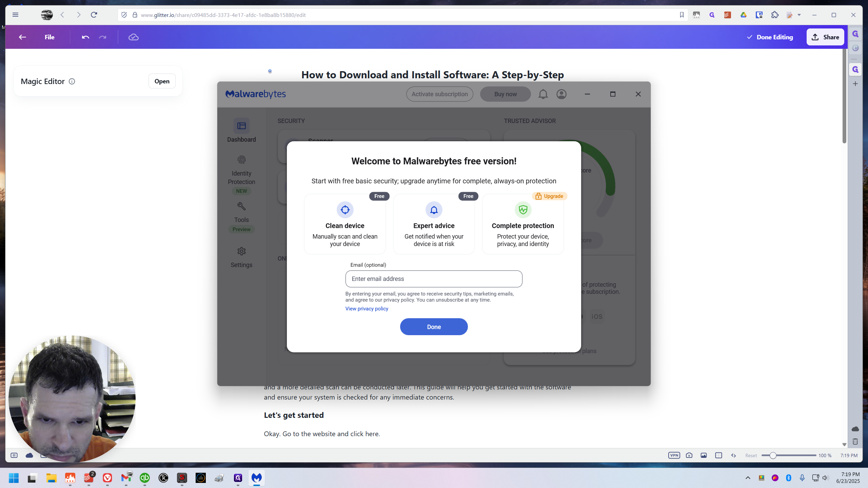Click the taskbar clock and date
The image size is (868, 488).
click(848, 478)
